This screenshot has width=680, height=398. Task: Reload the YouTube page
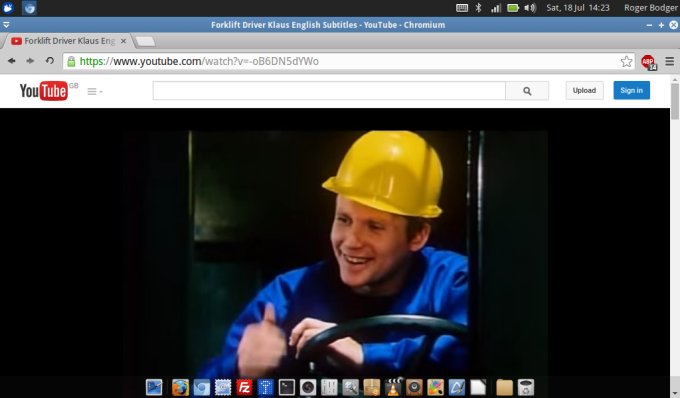[50, 61]
